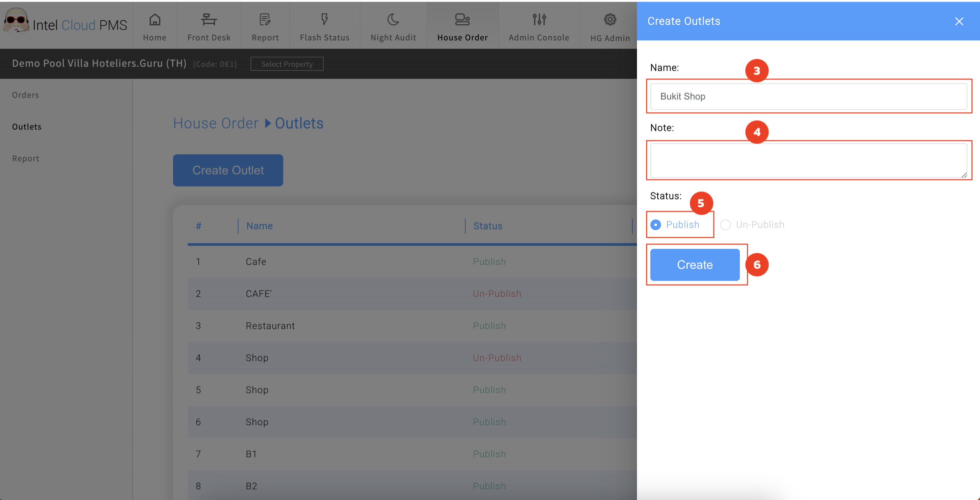
Task: Select the House Order icon
Action: pos(462,20)
